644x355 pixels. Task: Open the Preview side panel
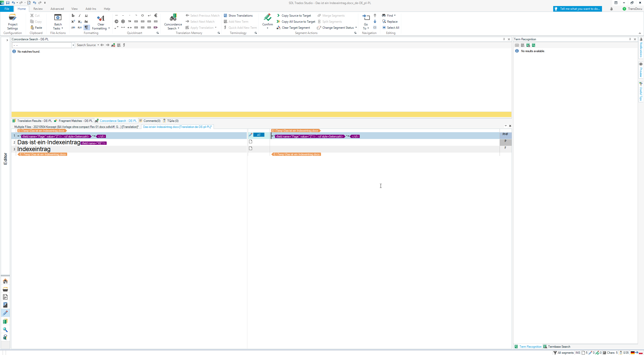tap(641, 70)
